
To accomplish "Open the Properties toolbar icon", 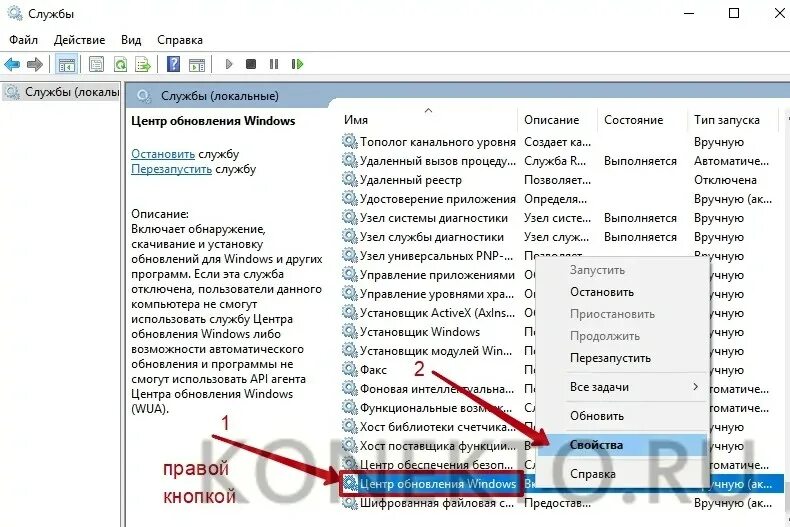I will point(96,64).
